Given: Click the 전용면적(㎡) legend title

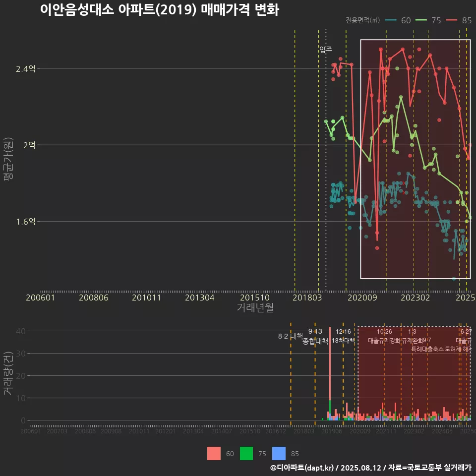Looking at the screenshot, I should click(363, 20).
